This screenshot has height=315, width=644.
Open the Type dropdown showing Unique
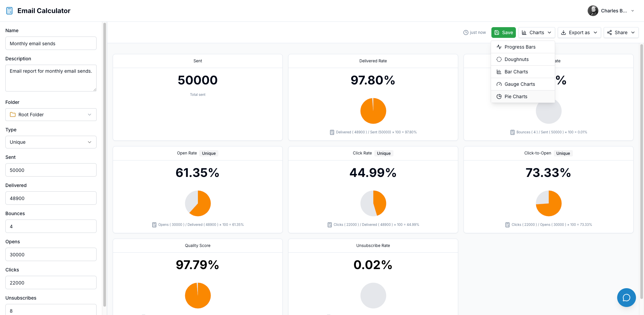coord(51,142)
